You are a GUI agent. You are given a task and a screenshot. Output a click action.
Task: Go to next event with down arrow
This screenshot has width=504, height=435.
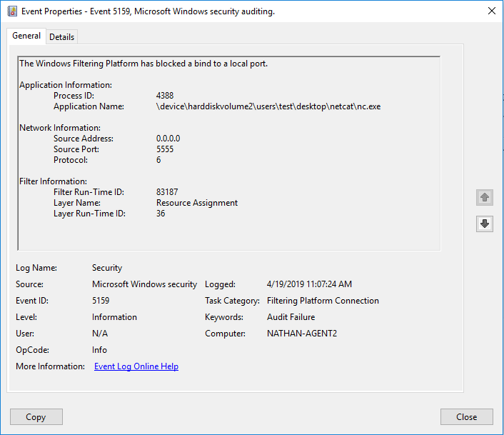coord(485,224)
